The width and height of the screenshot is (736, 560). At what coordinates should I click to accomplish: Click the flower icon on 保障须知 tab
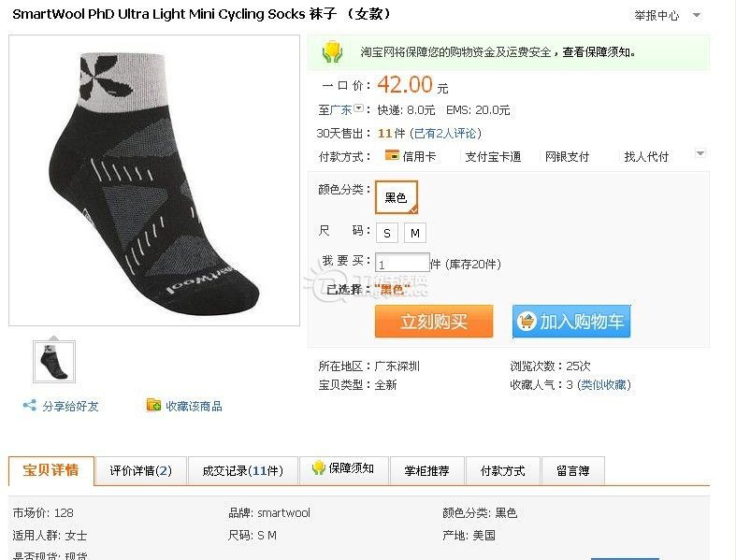[318, 467]
